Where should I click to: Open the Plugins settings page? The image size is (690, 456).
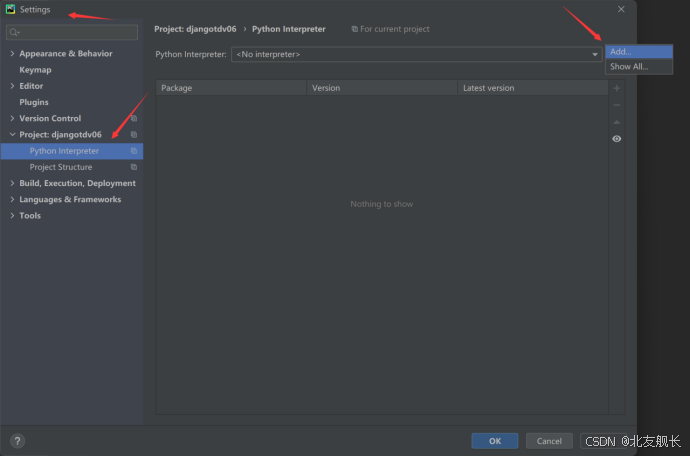(34, 102)
